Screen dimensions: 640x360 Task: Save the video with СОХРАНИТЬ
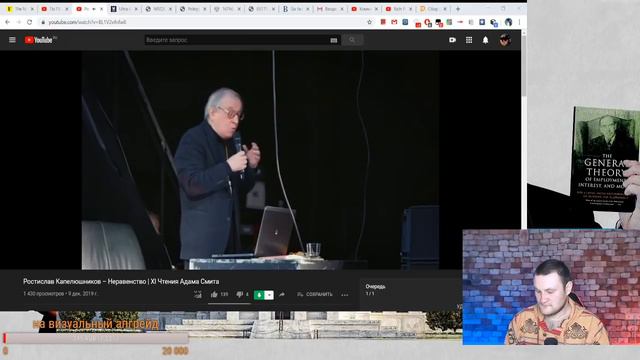click(315, 294)
